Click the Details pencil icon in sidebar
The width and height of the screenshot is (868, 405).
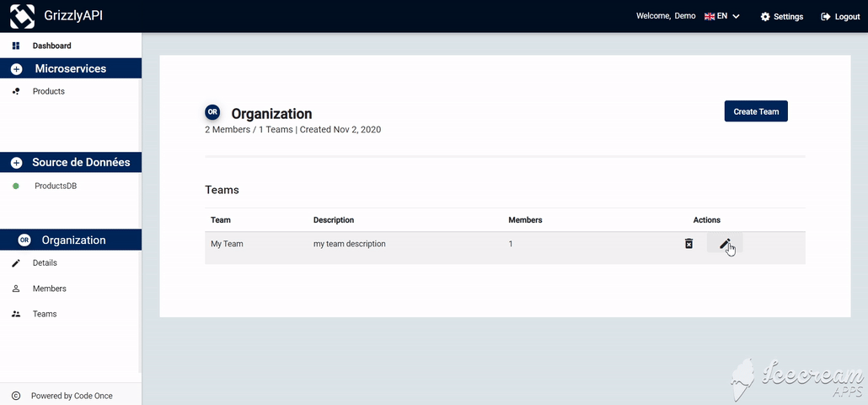pos(16,263)
